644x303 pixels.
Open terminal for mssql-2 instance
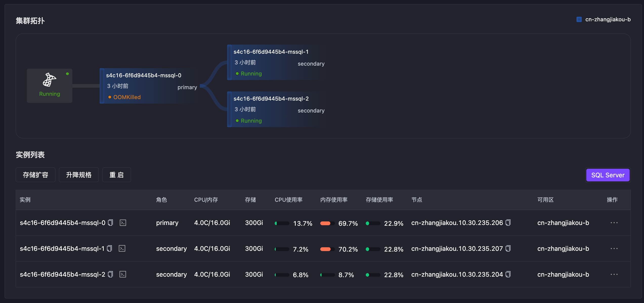tap(123, 274)
